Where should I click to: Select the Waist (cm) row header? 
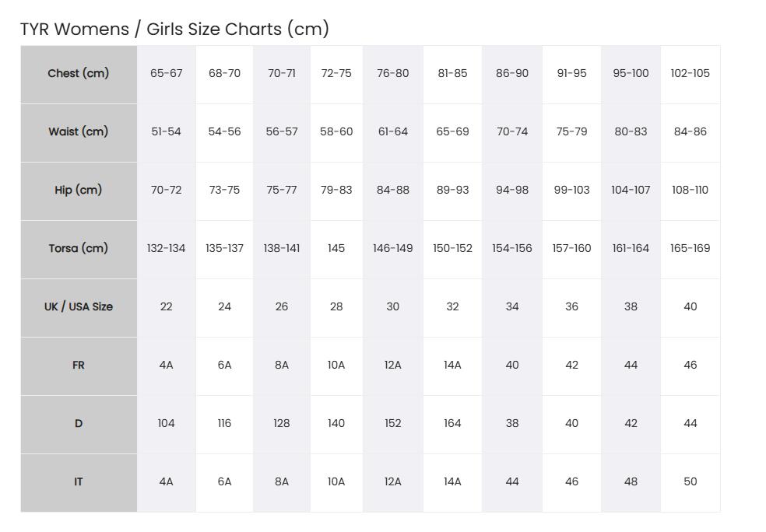[x=79, y=133]
